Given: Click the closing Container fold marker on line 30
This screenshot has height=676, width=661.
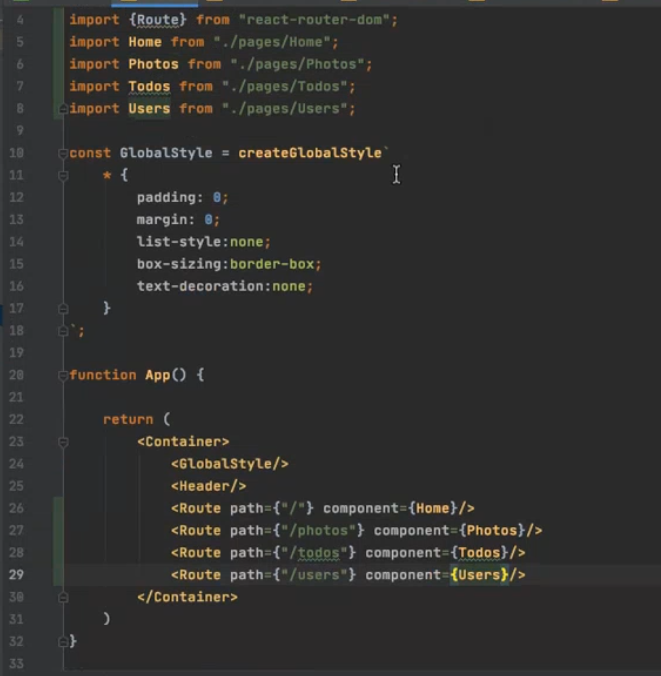Looking at the screenshot, I should (63, 598).
